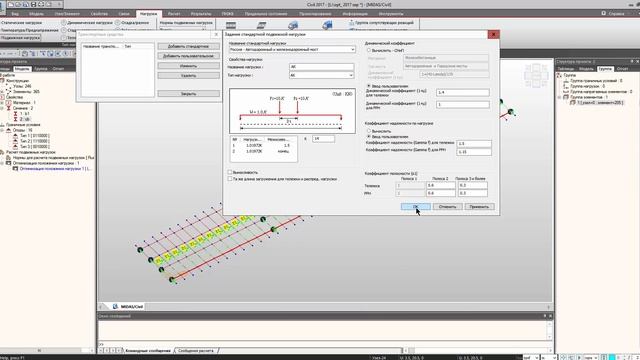This screenshot has height=360, width=640.
Task: Select Узлы: 246 tree item
Action: point(22,86)
